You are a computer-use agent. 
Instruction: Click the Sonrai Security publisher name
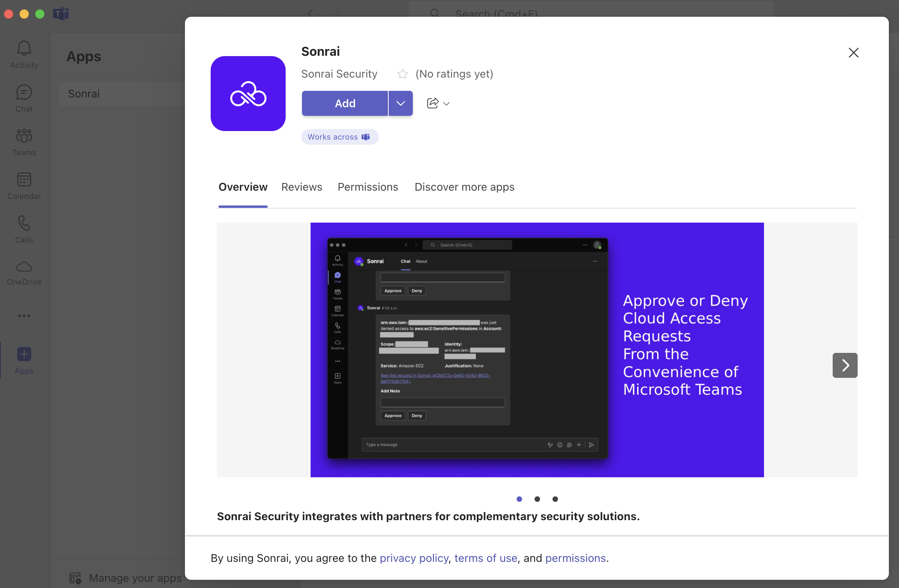339,74
